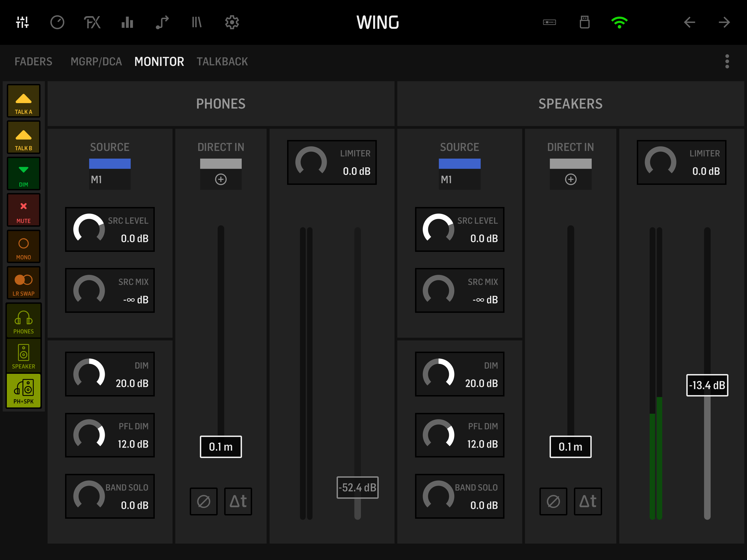
Task: Click the console device icon
Action: [x=549, y=22]
